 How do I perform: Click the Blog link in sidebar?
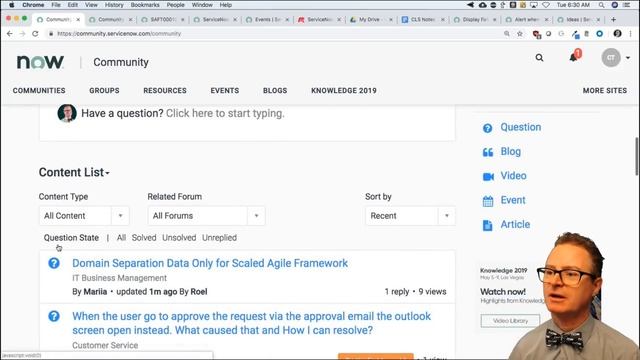[511, 151]
